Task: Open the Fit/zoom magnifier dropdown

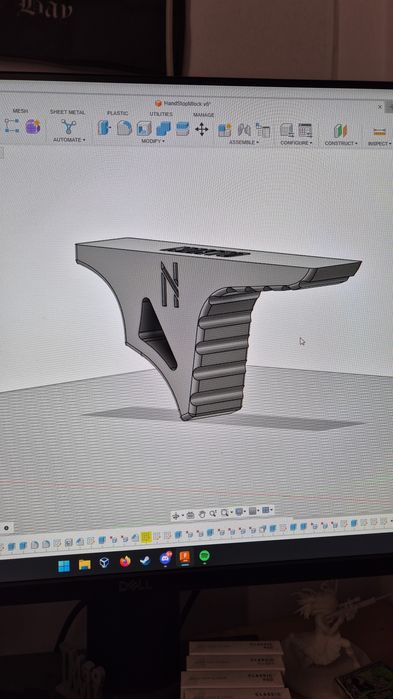Action: click(226, 513)
